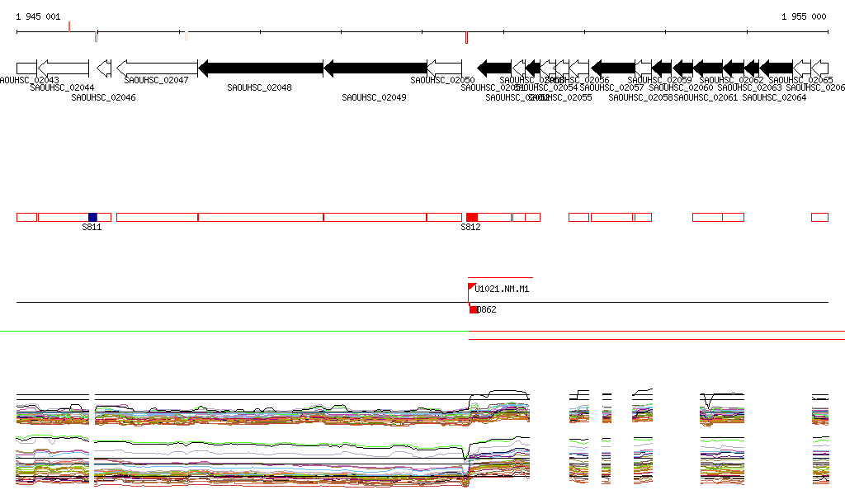Click the pale pink ruler marker above SAOUHSC_02047
The image size is (845, 504).
(x=186, y=36)
